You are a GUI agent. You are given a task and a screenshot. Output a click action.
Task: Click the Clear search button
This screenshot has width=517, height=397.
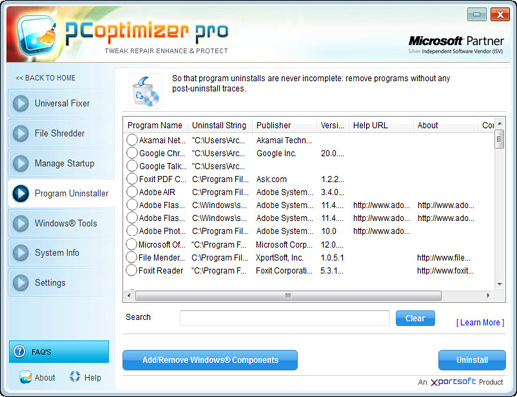click(415, 318)
